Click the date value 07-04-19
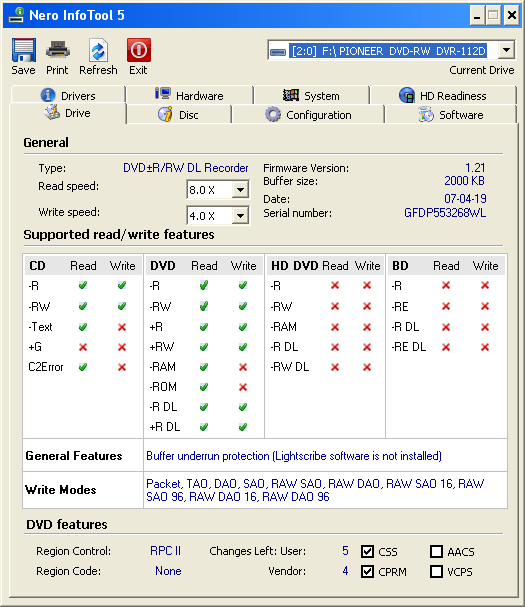 465,199
